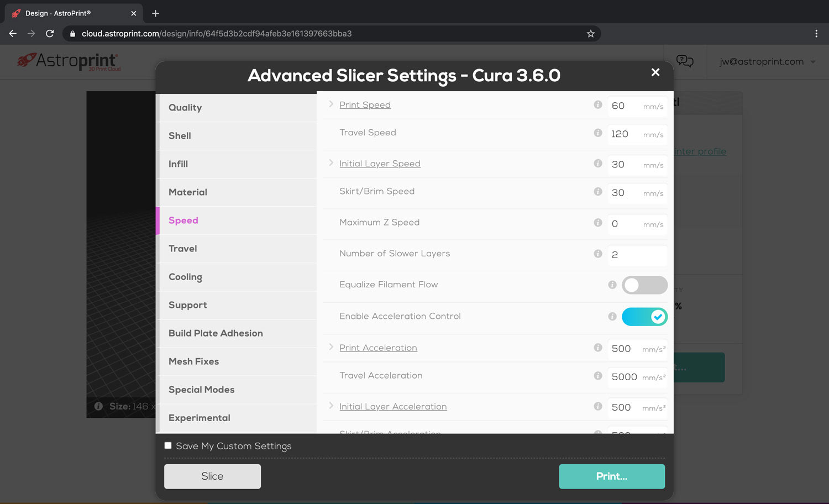The width and height of the screenshot is (829, 504).
Task: Click info icon for Travel Speed
Action: tap(598, 133)
